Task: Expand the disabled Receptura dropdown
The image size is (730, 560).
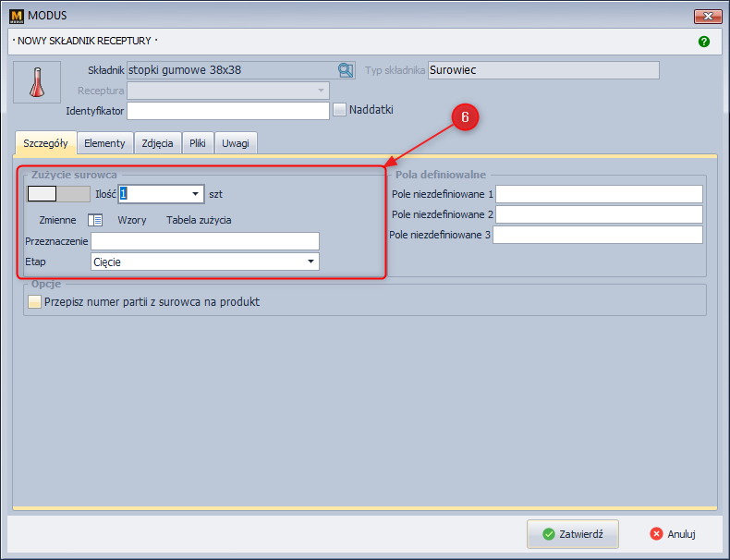Action: click(321, 91)
